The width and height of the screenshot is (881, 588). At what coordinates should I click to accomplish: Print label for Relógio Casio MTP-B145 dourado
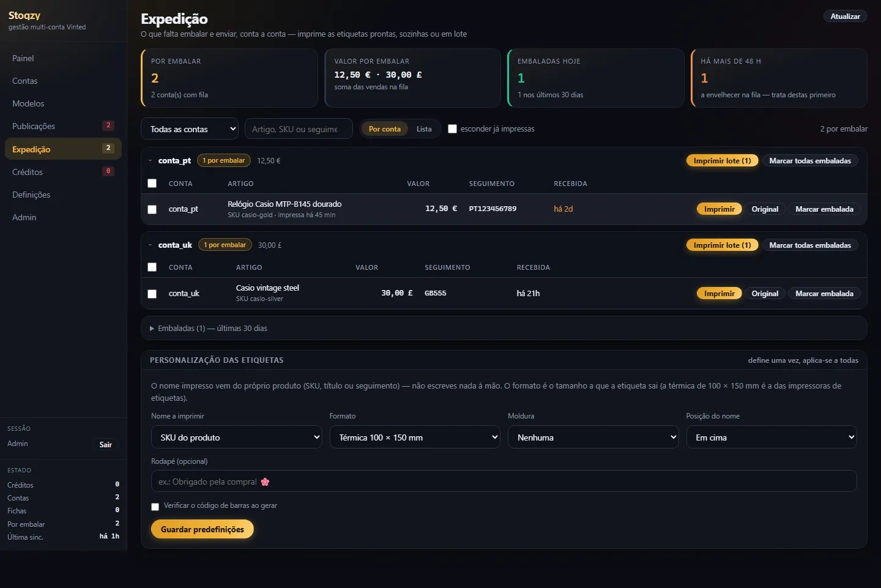click(x=719, y=209)
